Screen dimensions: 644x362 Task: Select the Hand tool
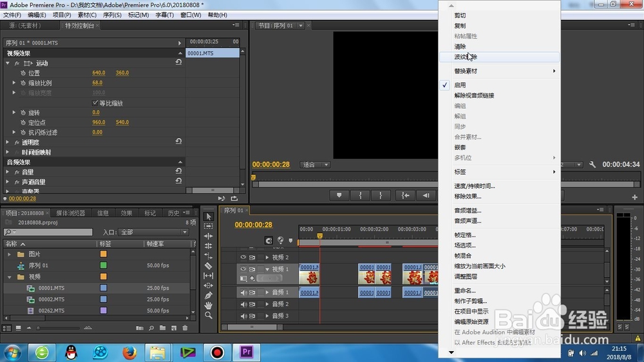(x=208, y=305)
